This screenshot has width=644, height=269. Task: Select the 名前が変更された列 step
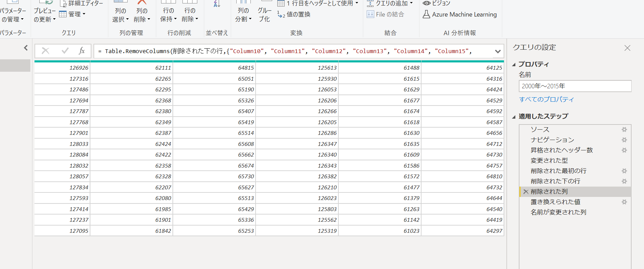(x=558, y=212)
